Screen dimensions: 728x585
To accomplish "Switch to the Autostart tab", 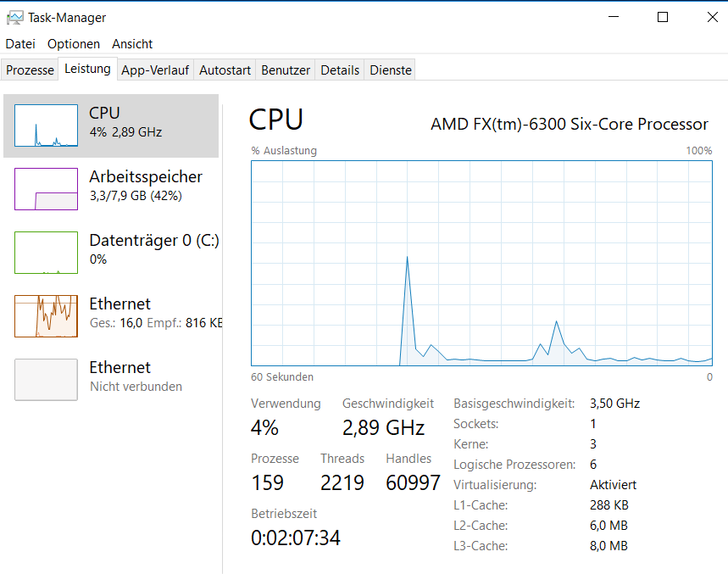I will coord(225,70).
